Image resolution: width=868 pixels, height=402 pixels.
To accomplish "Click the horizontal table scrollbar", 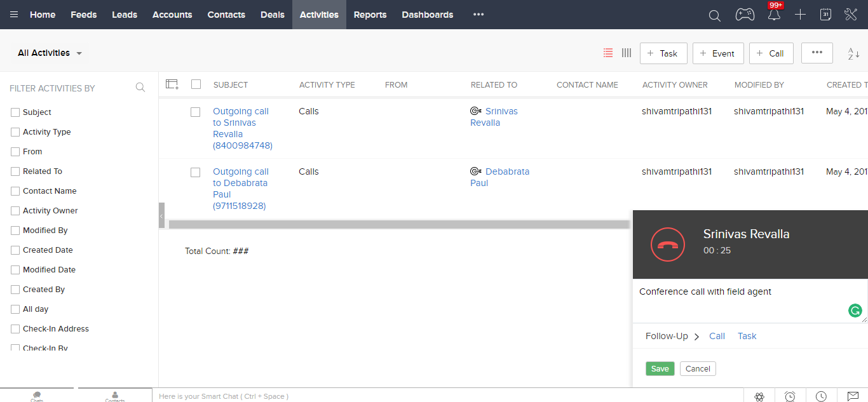I will click(x=400, y=224).
